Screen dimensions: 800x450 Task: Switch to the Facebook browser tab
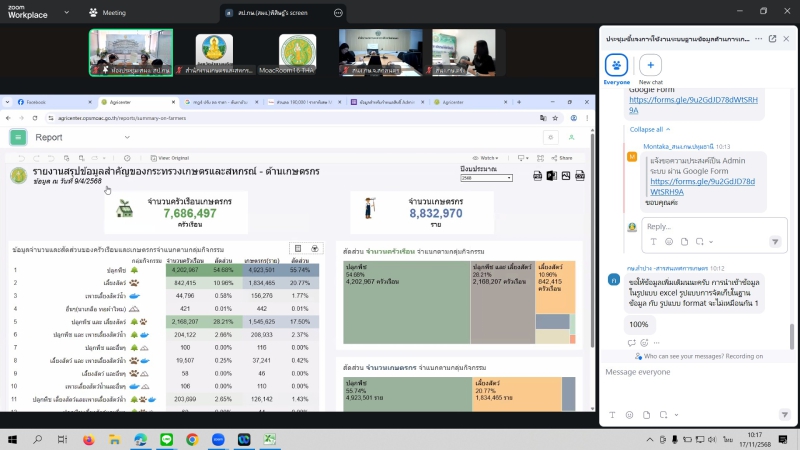pyautogui.click(x=35, y=102)
